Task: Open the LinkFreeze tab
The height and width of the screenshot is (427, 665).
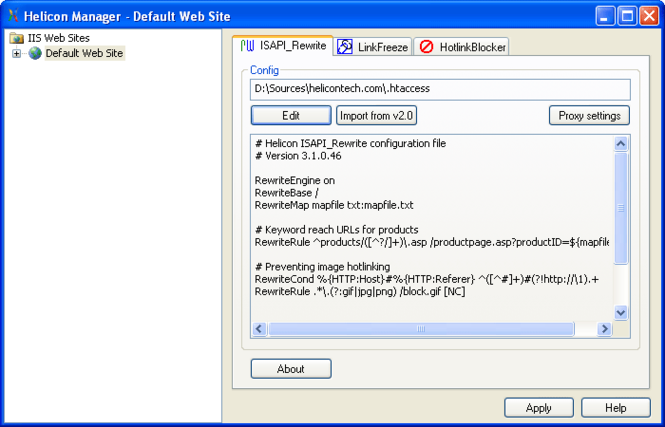Action: point(373,47)
